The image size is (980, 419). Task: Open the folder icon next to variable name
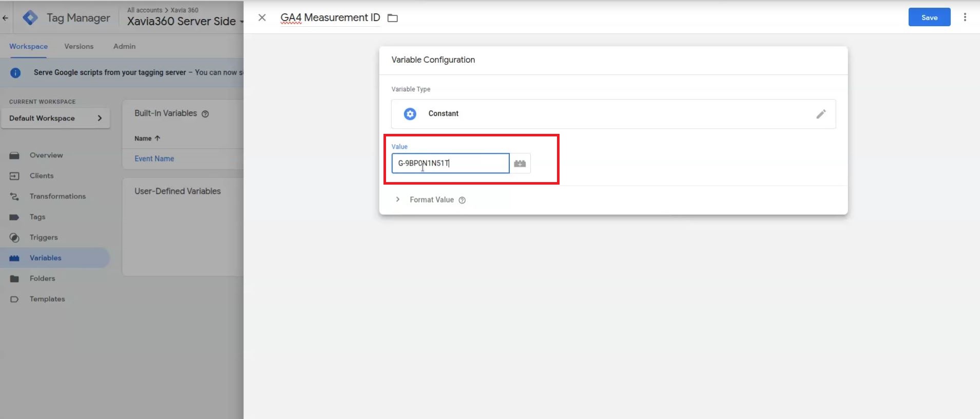[393, 18]
